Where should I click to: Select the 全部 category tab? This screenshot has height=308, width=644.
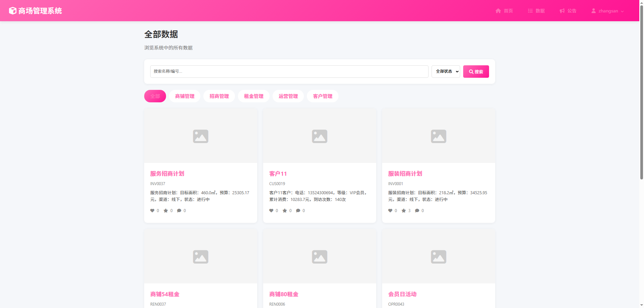pyautogui.click(x=155, y=96)
